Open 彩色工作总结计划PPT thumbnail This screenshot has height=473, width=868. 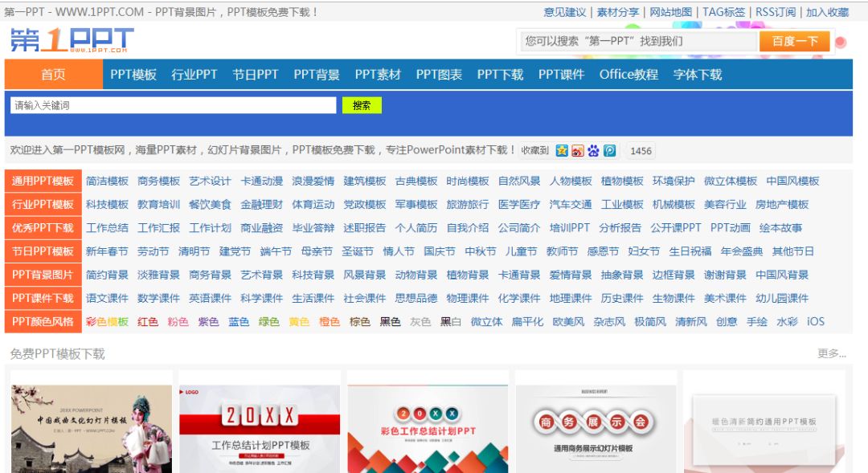(428, 429)
